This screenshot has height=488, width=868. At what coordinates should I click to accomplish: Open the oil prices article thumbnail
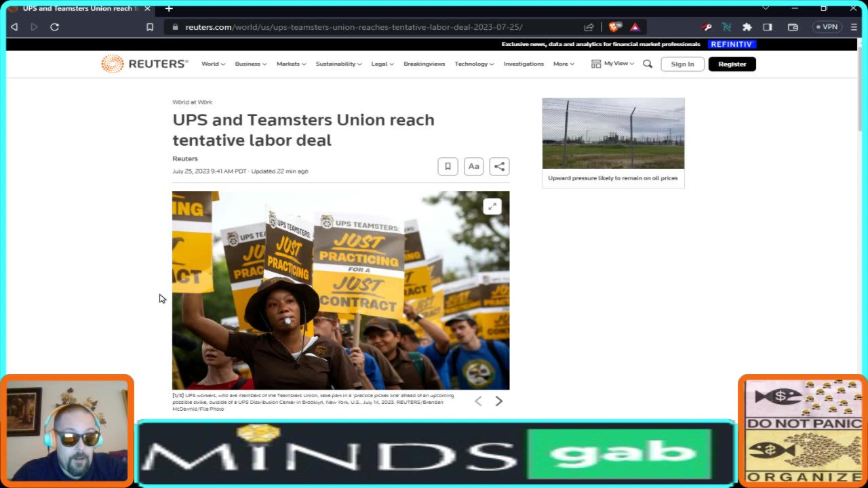click(x=613, y=133)
